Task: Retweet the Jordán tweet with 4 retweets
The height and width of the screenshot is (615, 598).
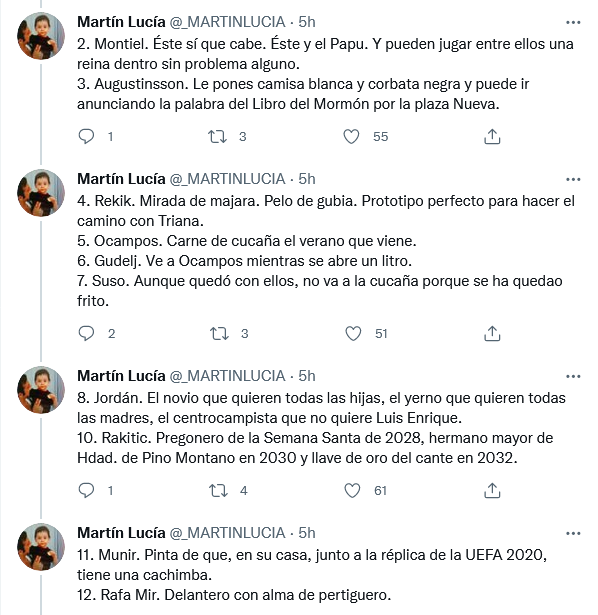Action: (x=218, y=490)
